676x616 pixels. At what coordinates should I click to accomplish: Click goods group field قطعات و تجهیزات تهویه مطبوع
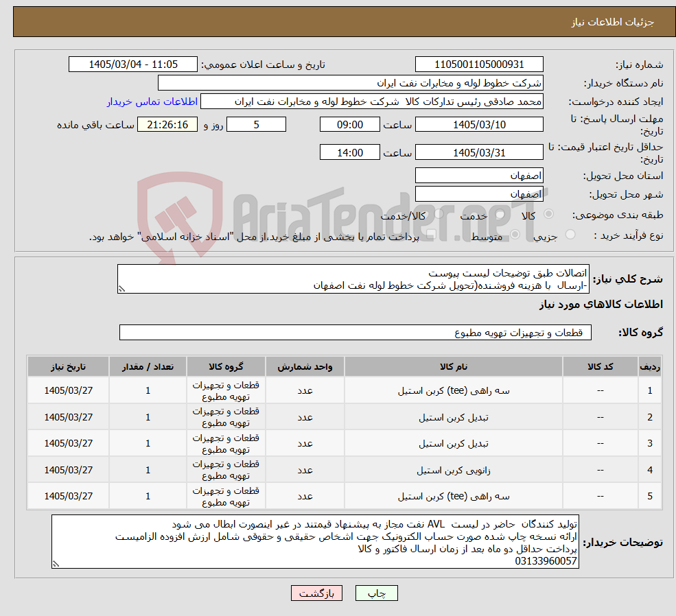pos(356,333)
